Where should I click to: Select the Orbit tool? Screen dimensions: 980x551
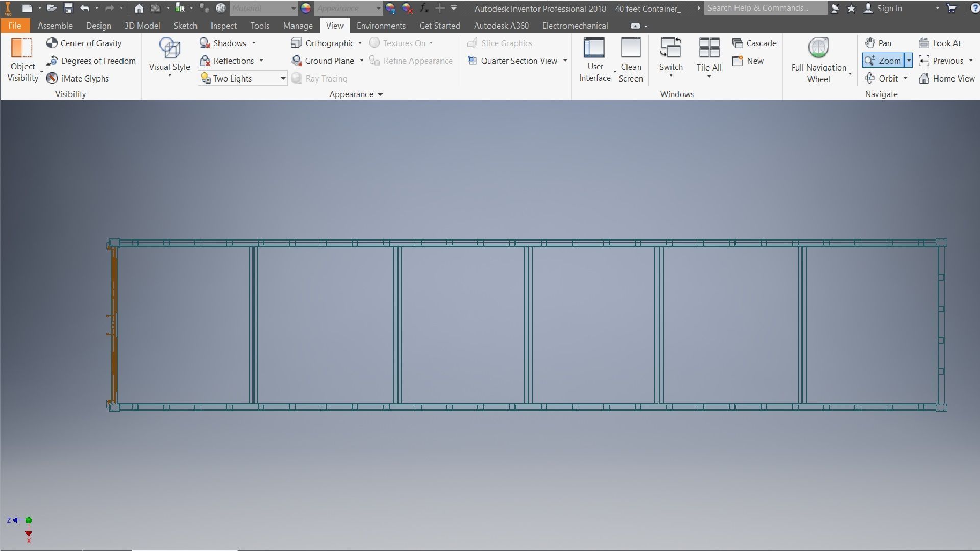coord(881,78)
